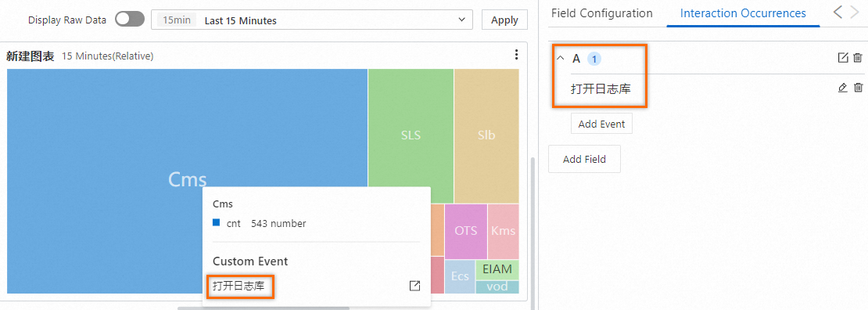This screenshot has width=868, height=310.
Task: Click the vertical scrollbar beside the chart
Action: tap(533, 233)
